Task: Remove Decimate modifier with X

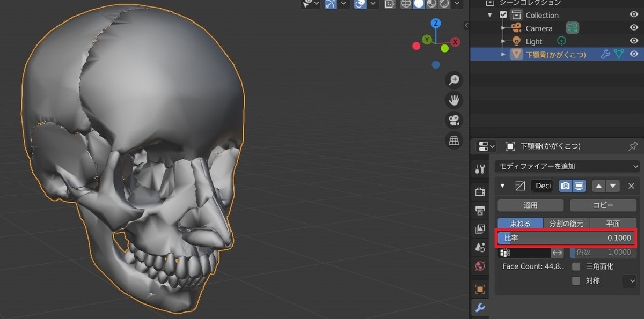Action: click(631, 186)
